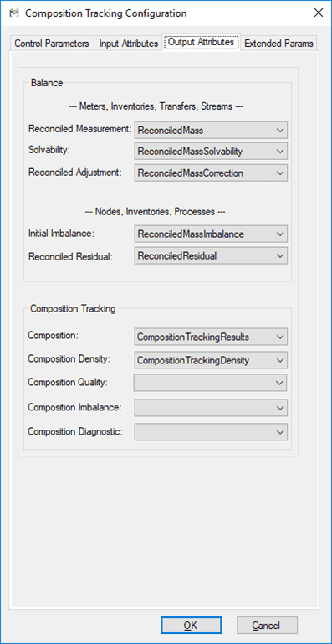Open the Input Attributes tab
Screen dimensions: 332x644
(129, 44)
